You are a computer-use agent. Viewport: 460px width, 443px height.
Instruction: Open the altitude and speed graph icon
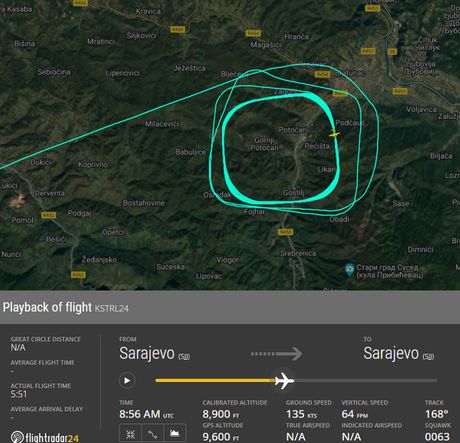click(x=175, y=434)
